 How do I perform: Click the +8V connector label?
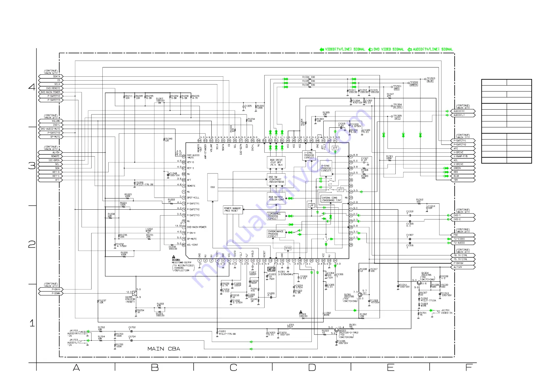pos(456,180)
